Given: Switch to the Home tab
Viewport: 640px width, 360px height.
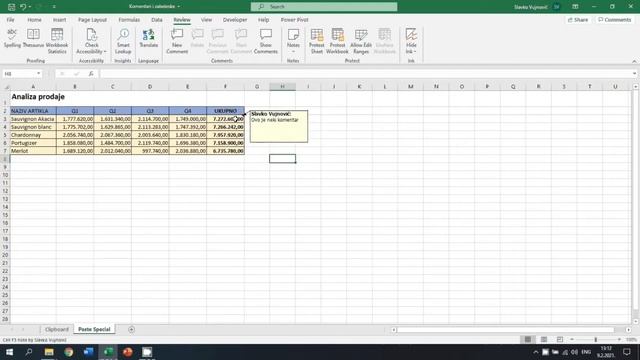Looking at the screenshot, I should click(x=34, y=20).
